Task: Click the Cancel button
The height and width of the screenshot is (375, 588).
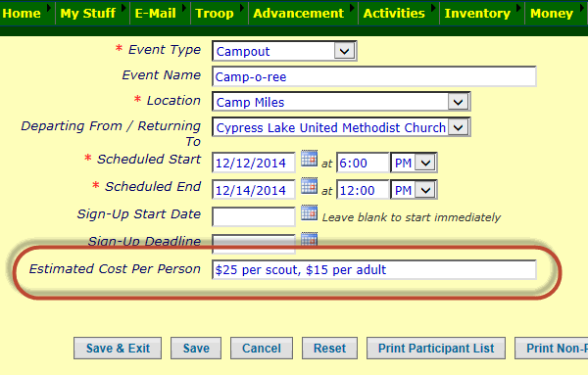Action: pos(262,348)
